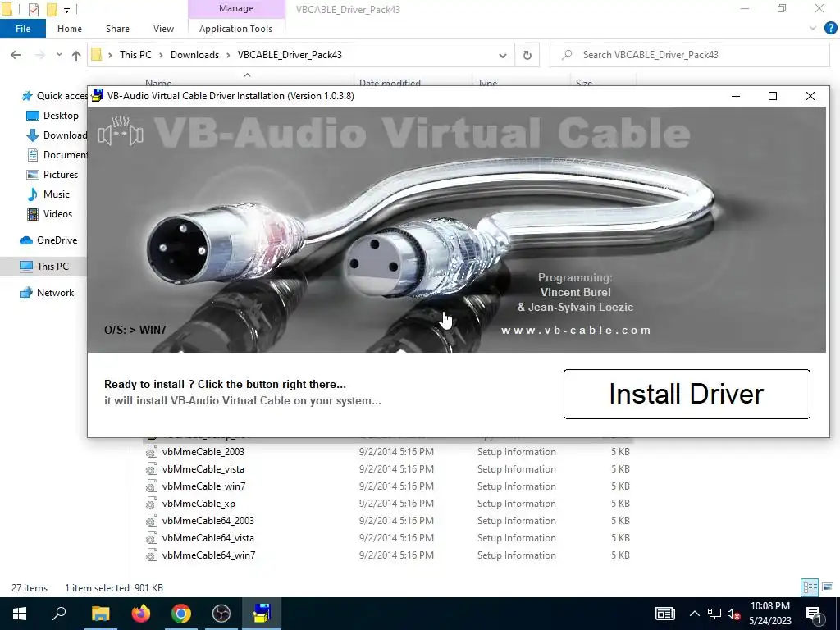Launch Firefox from taskbar
Image resolution: width=840 pixels, height=630 pixels.
pos(141,614)
